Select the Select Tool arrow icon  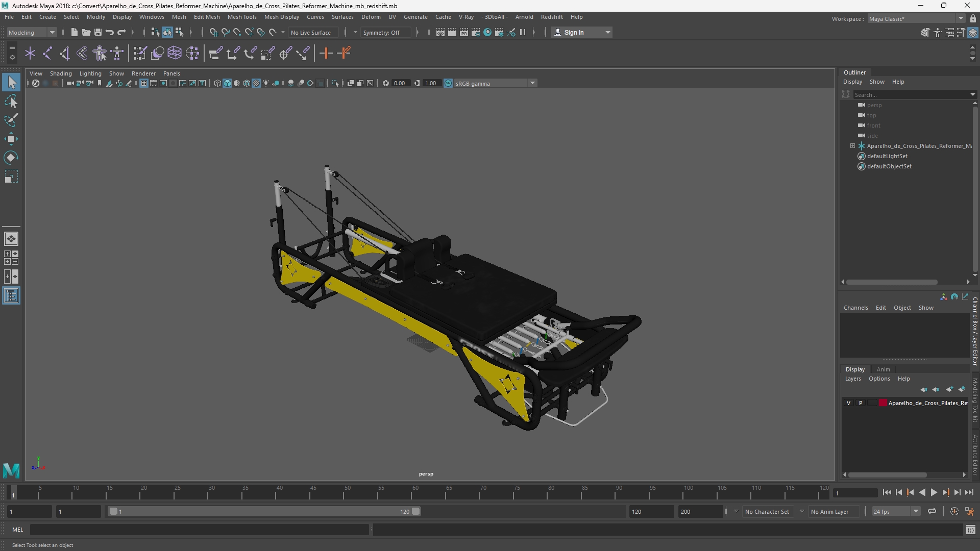click(11, 82)
